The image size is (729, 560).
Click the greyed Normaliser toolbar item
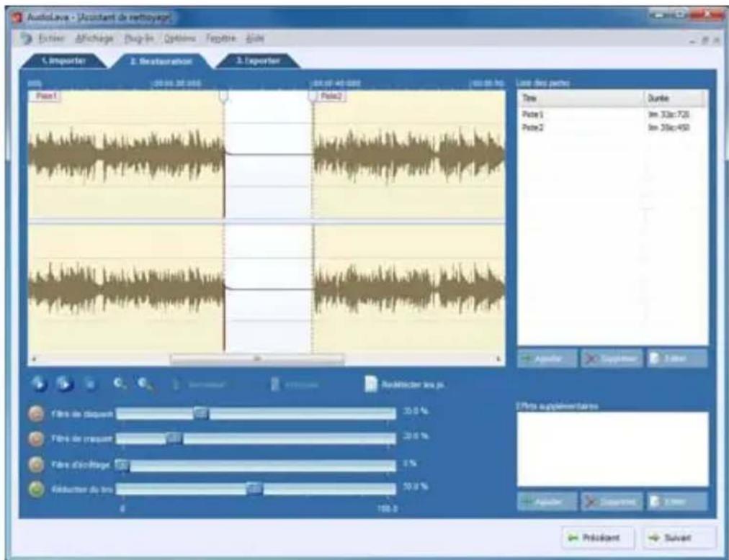click(x=199, y=385)
